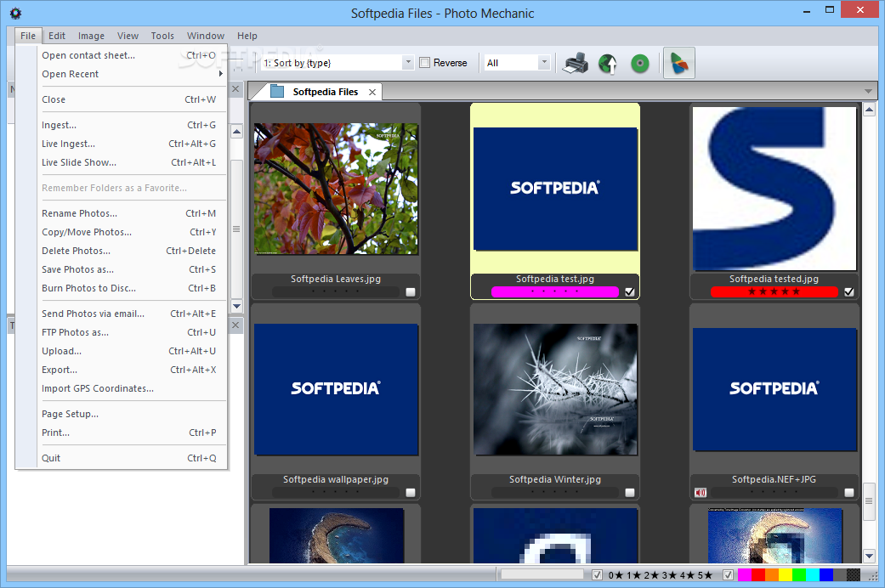Select the Softpedia tested.jpg thumbnail

[774, 189]
